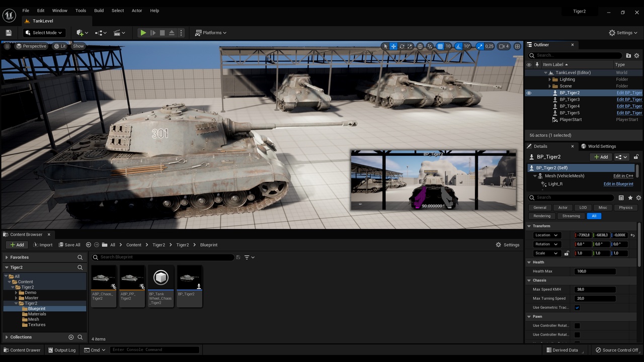This screenshot has width=644, height=362.
Task: Toggle the favorites star filter in Details
Action: (x=630, y=198)
